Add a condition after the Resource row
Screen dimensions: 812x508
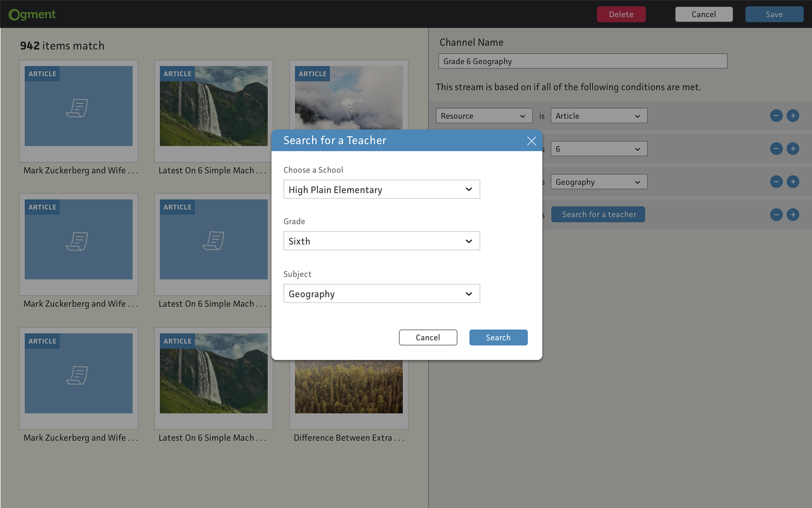pyautogui.click(x=793, y=116)
